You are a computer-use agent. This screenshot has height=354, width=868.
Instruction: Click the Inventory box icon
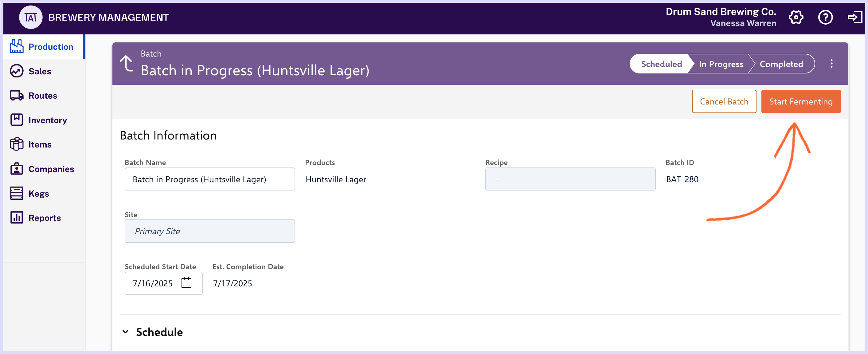pos(17,120)
